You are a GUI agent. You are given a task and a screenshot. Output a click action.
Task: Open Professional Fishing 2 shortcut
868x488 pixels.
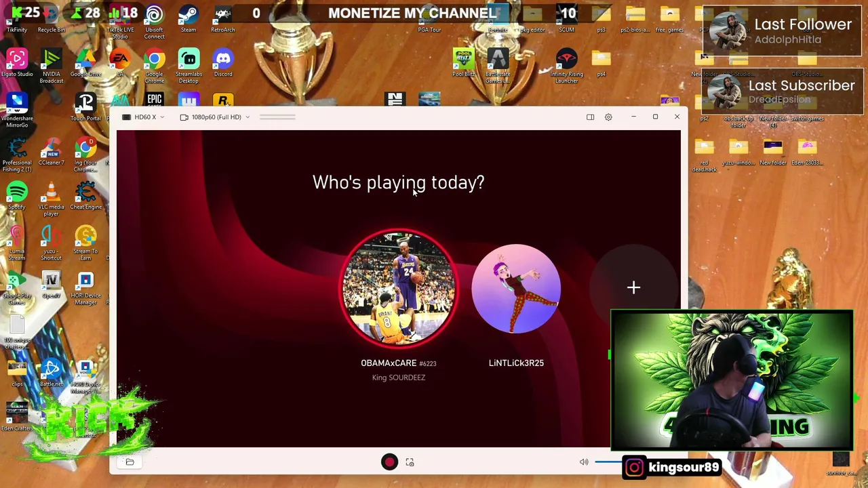[17, 155]
